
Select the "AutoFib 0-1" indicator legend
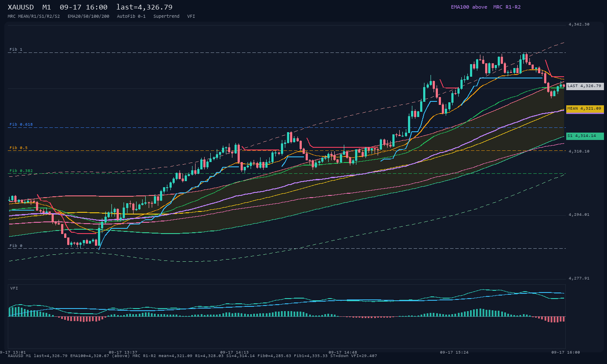pyautogui.click(x=131, y=16)
